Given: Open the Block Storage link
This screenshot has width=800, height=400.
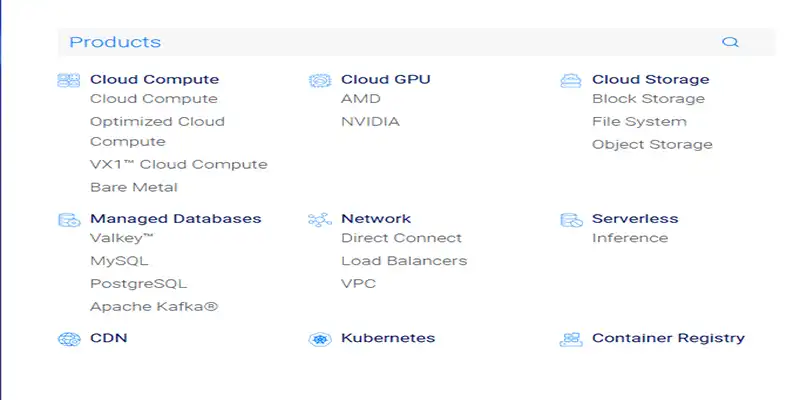Looking at the screenshot, I should click(x=648, y=98).
